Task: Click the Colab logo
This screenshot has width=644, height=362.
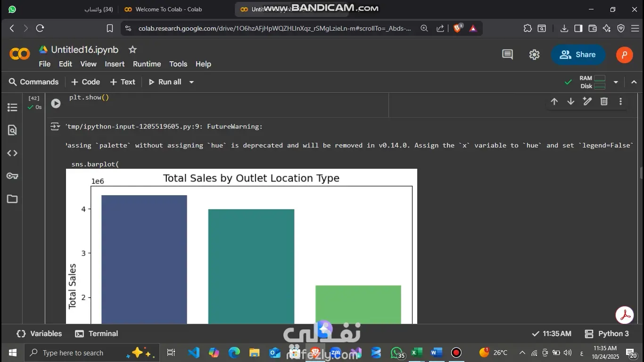Action: coord(20,54)
